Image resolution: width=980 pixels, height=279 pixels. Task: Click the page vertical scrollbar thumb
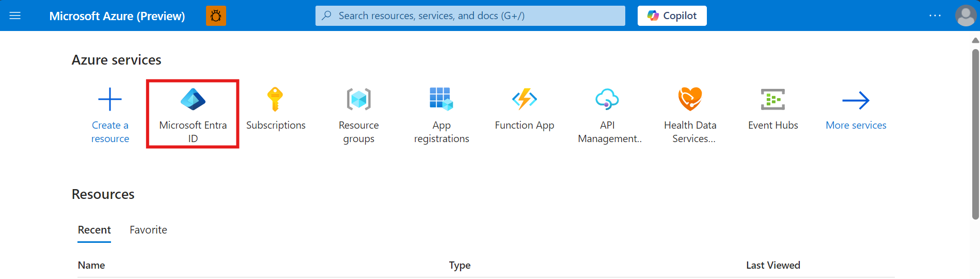coord(975,134)
